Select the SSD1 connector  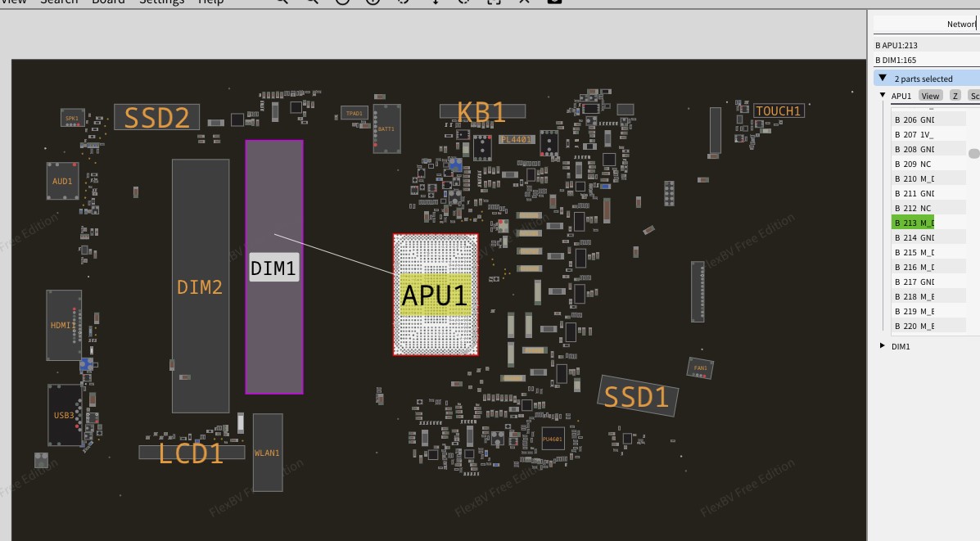tap(638, 396)
